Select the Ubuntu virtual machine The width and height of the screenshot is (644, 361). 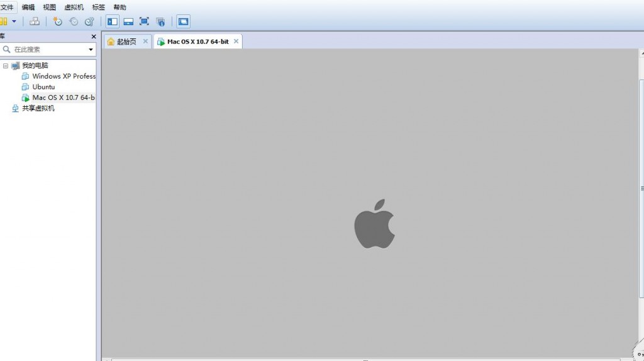coord(43,87)
